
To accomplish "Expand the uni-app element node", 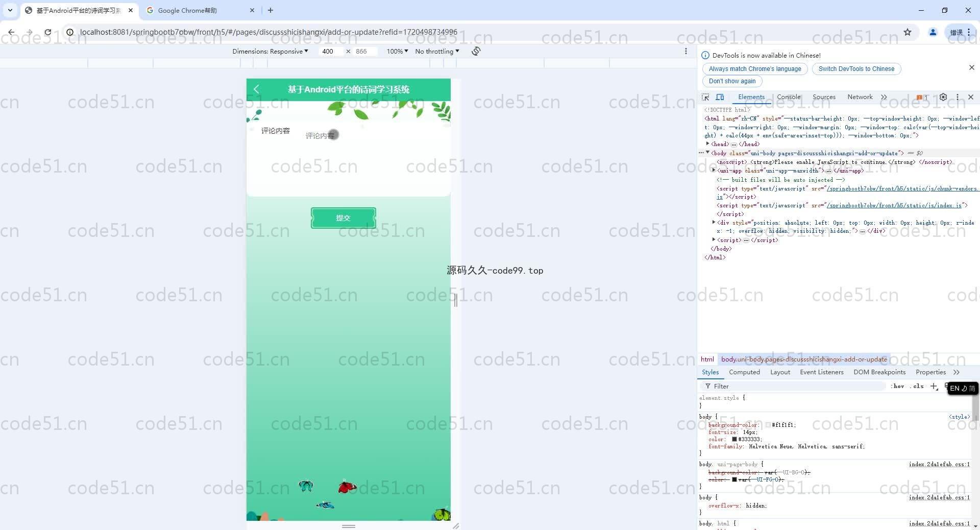I will [714, 171].
